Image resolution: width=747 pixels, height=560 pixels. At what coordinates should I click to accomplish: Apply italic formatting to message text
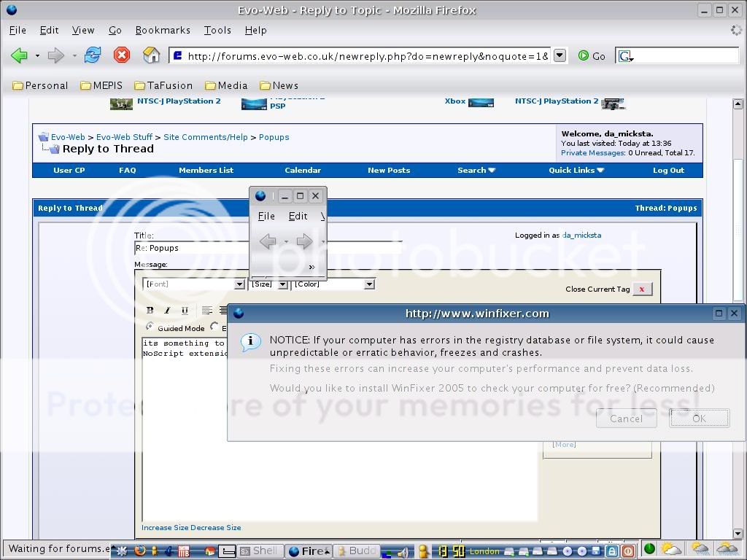coord(167,310)
